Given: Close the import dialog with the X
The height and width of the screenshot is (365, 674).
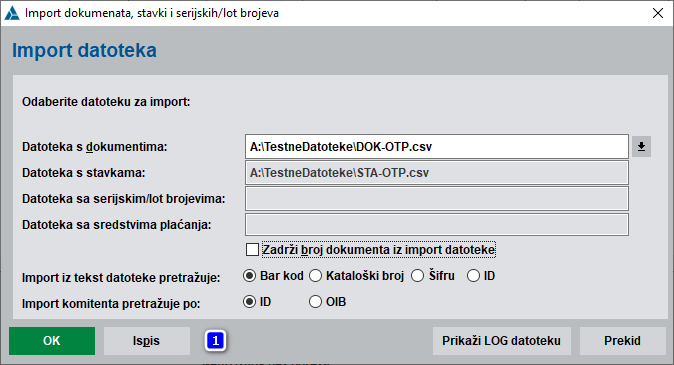Looking at the screenshot, I should 658,13.
